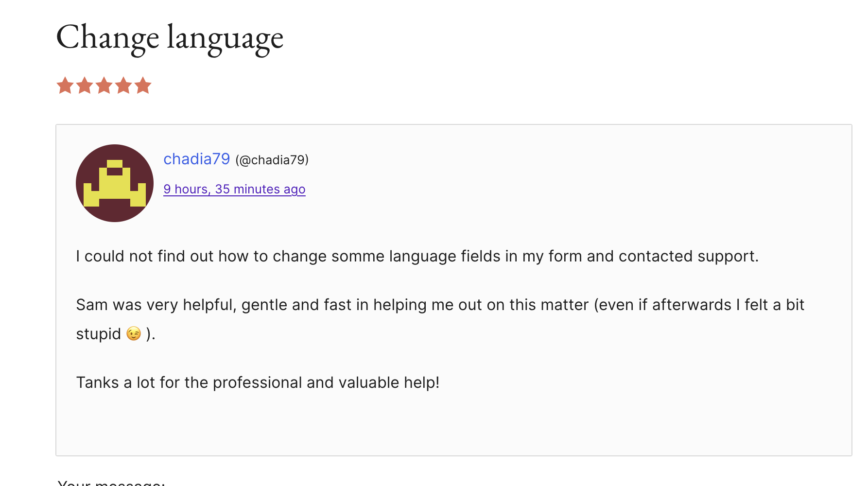Click the second rating star
Image resolution: width=868 pixels, height=486 pixels.
(85, 86)
